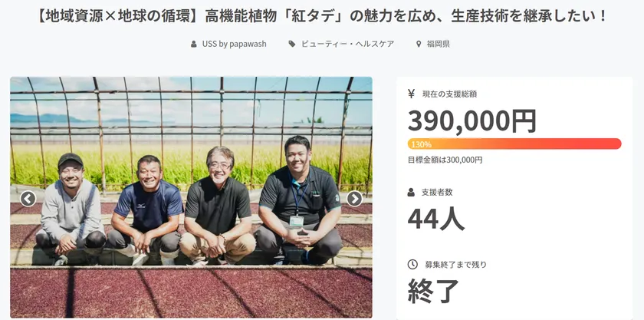Click the 目標金額は300,000円 goal text
Image resolution: width=644 pixels, height=320 pixels.
tap(445, 160)
